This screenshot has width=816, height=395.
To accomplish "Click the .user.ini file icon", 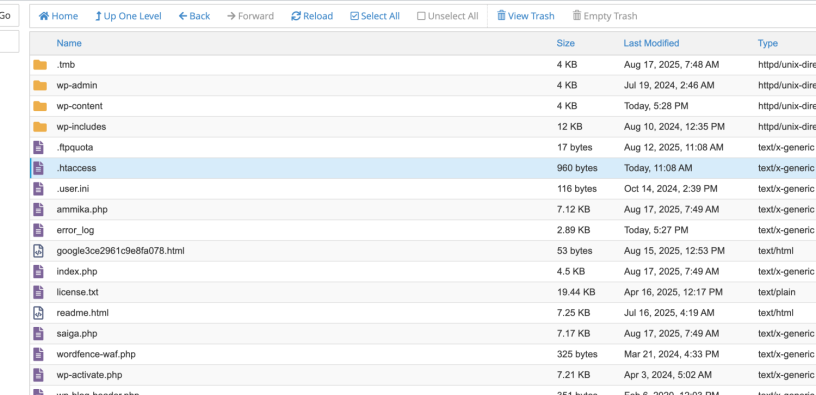I will pos(39,188).
